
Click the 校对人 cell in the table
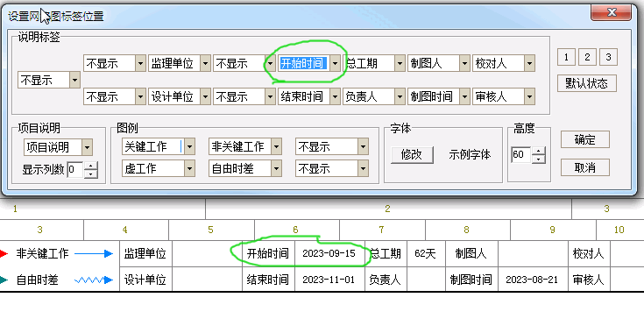(x=589, y=253)
